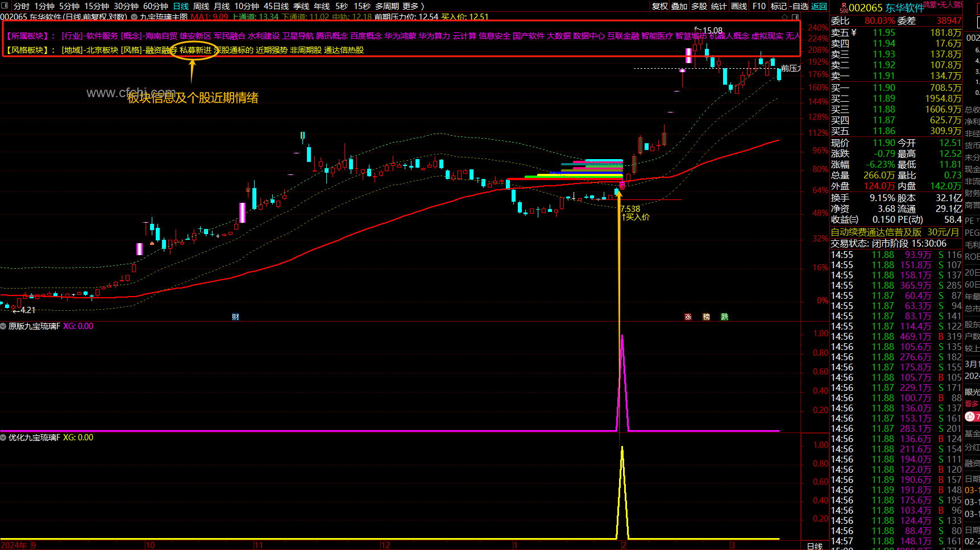The height and width of the screenshot is (550, 980).
Task: Open the 复权 adjustment menu
Action: tap(660, 6)
